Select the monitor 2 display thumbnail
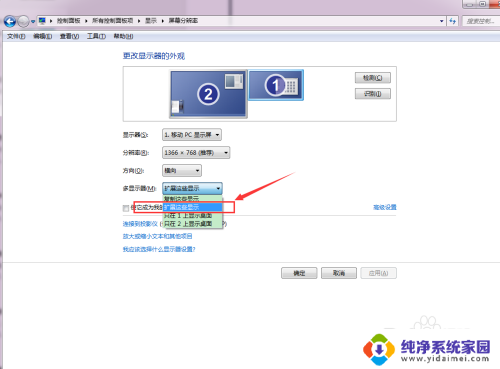This screenshot has width=500, height=369. [x=208, y=94]
